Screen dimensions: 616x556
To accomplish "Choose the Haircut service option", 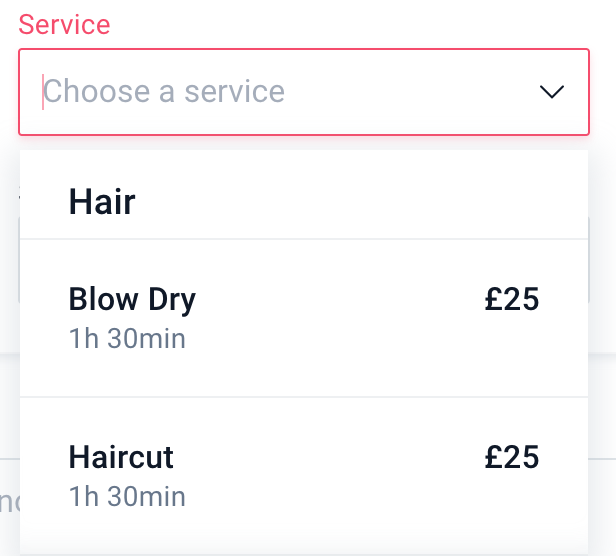I will 304,475.
